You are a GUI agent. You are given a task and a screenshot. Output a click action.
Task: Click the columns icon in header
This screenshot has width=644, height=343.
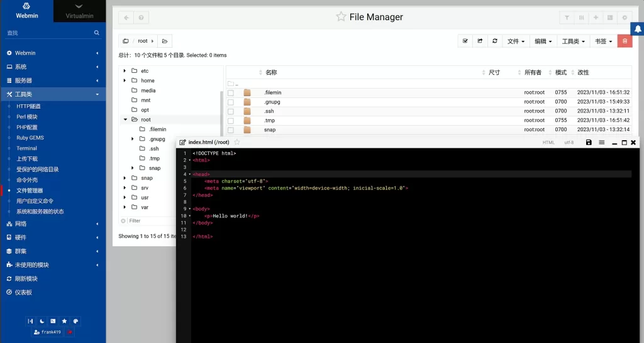pos(581,18)
